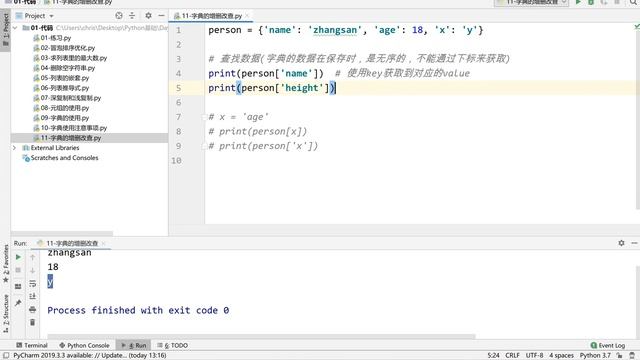Open the Terminal tool tab
The width and height of the screenshot is (640, 360).
click(32, 345)
